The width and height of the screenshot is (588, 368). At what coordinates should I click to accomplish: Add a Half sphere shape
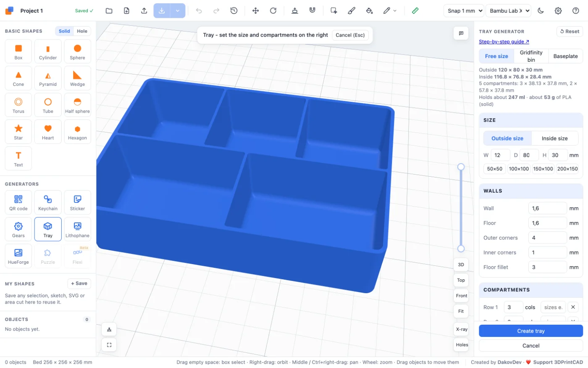pyautogui.click(x=77, y=105)
